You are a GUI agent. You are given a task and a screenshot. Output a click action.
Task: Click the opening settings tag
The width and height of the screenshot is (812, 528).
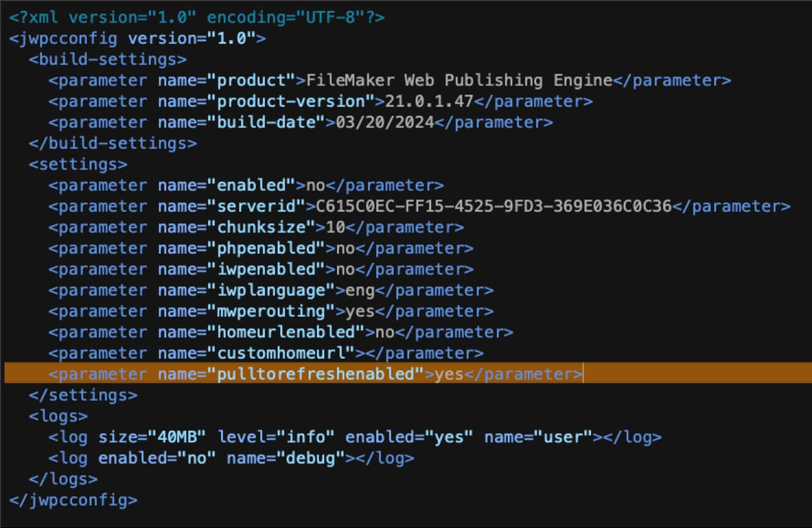coord(78,164)
